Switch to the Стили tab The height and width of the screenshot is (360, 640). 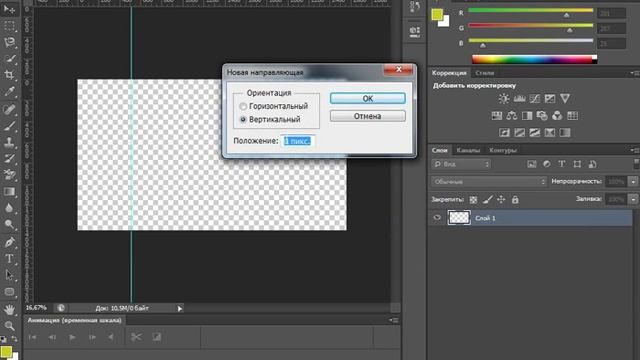pos(484,73)
